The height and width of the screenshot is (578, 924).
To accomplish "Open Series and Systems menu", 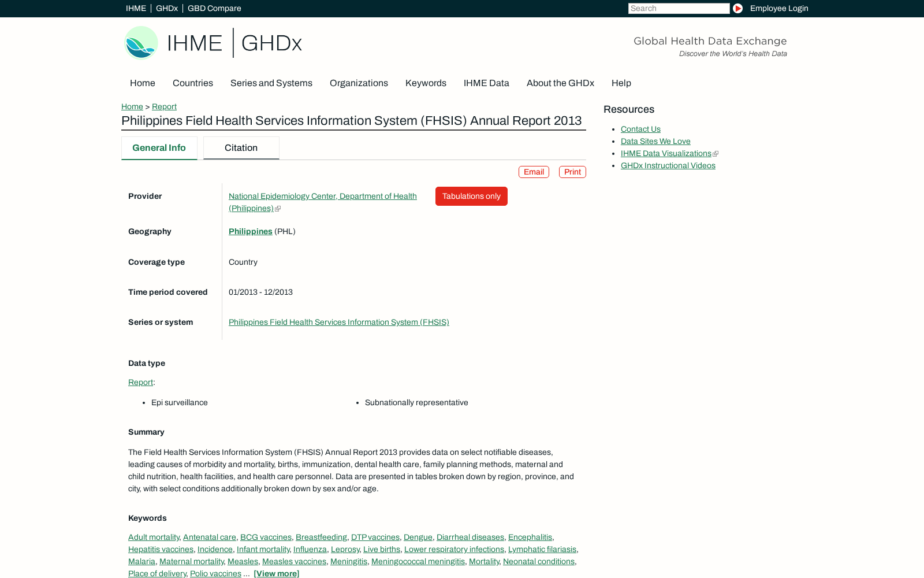I will 271,83.
